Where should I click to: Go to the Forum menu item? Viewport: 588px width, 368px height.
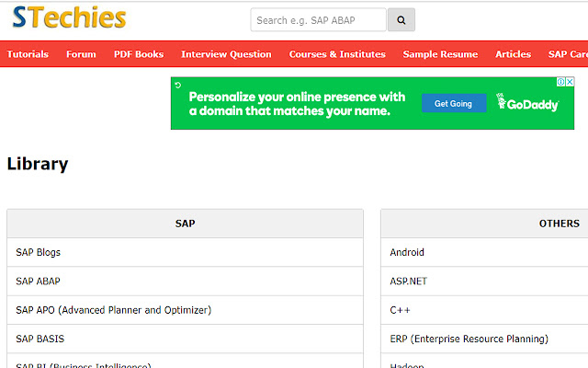tap(81, 54)
